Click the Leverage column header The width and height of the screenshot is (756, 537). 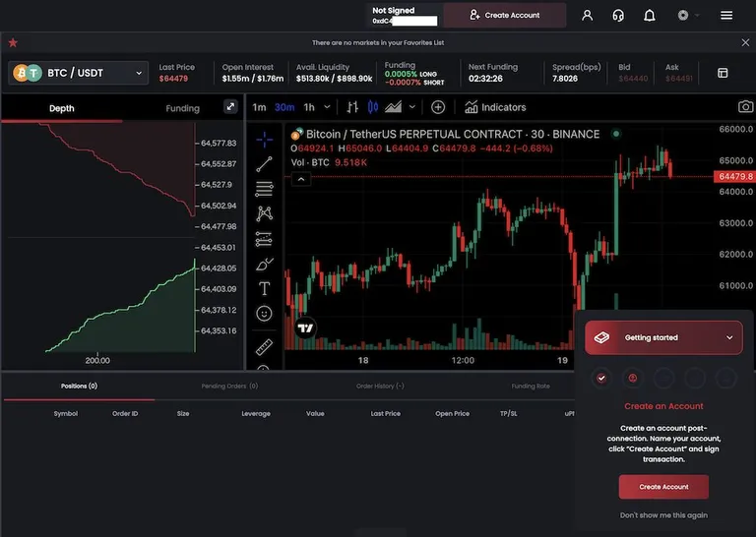(x=256, y=413)
